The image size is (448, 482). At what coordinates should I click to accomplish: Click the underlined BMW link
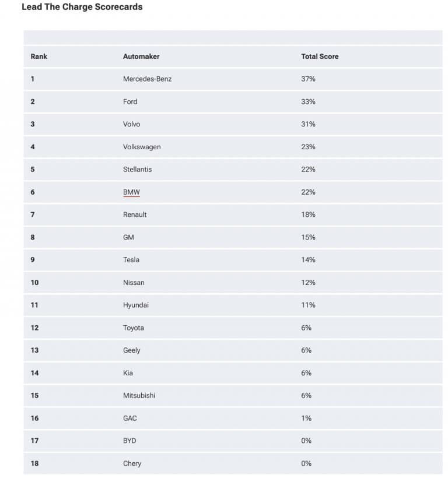[x=131, y=192]
